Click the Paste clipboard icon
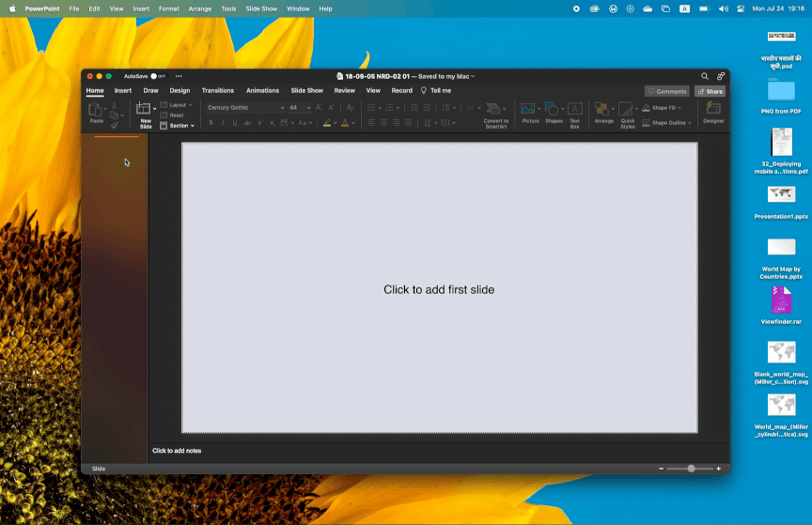812x525 pixels. [x=95, y=110]
